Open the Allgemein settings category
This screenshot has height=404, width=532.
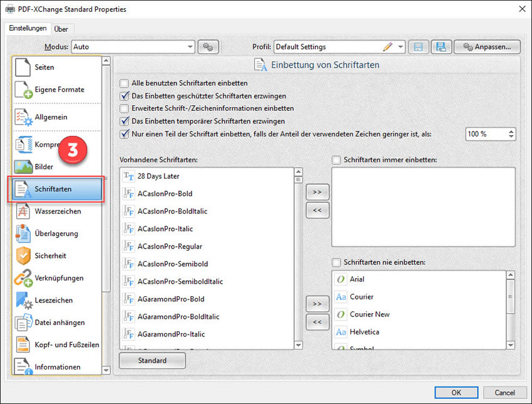point(57,117)
